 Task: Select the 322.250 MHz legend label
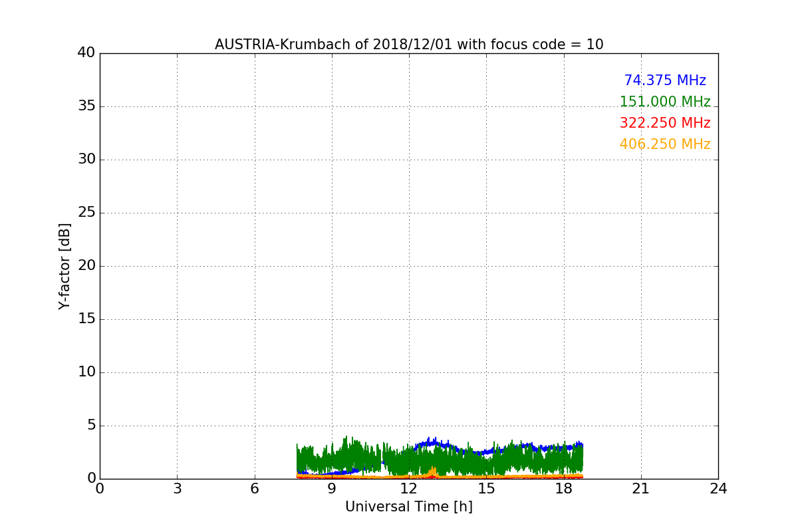tap(665, 123)
